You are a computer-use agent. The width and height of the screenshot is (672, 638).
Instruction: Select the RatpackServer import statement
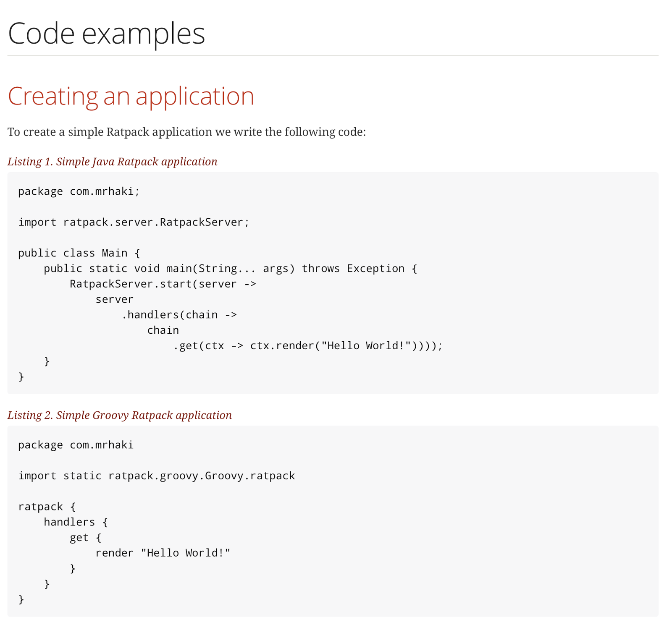[133, 222]
